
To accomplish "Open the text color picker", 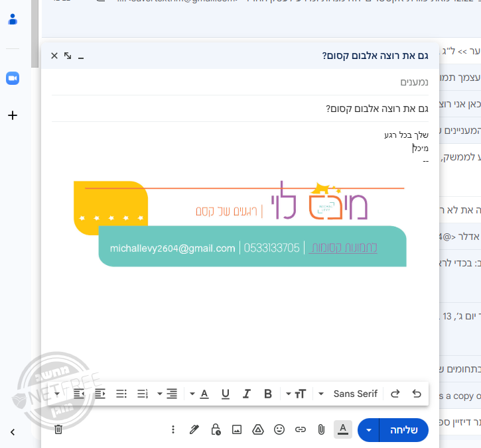I will pyautogui.click(x=204, y=394).
